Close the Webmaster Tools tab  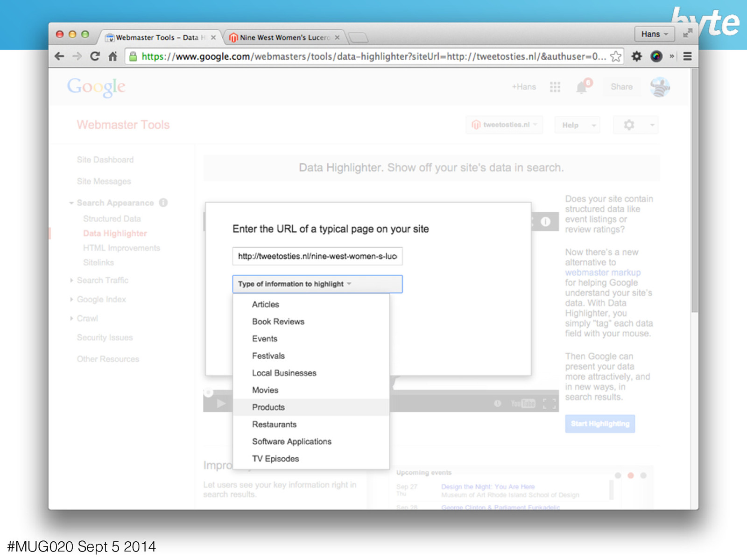[213, 37]
